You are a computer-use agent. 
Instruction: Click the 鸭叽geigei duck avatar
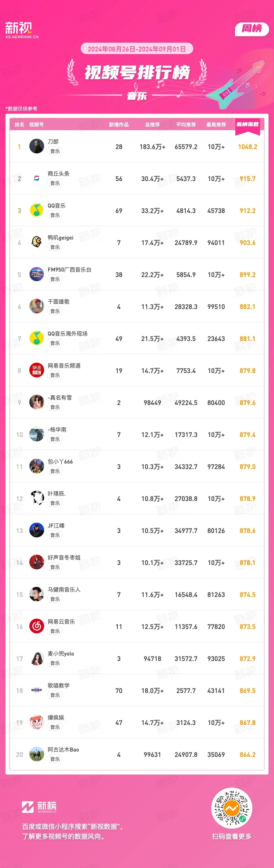tap(36, 242)
